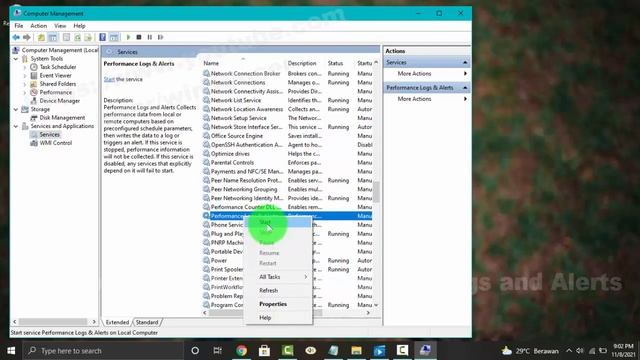Choose Help in the context menu
Image resolution: width=640 pixels, height=360 pixels.
[x=279, y=318]
